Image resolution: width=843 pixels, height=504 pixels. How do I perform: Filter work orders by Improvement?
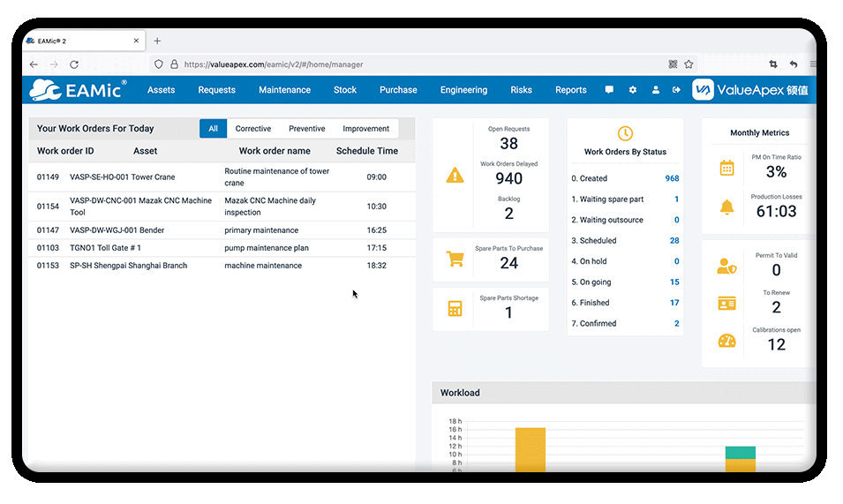tap(366, 128)
